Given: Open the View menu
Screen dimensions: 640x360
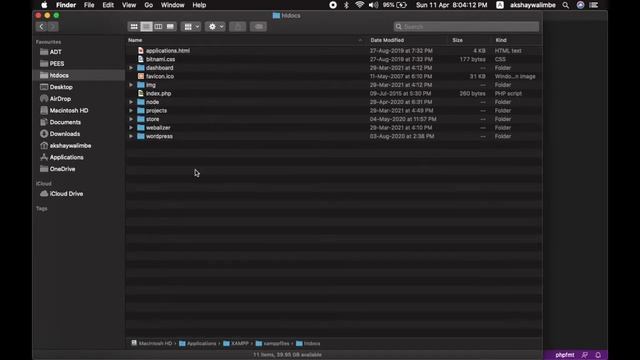Looking at the screenshot, I should point(129,5).
